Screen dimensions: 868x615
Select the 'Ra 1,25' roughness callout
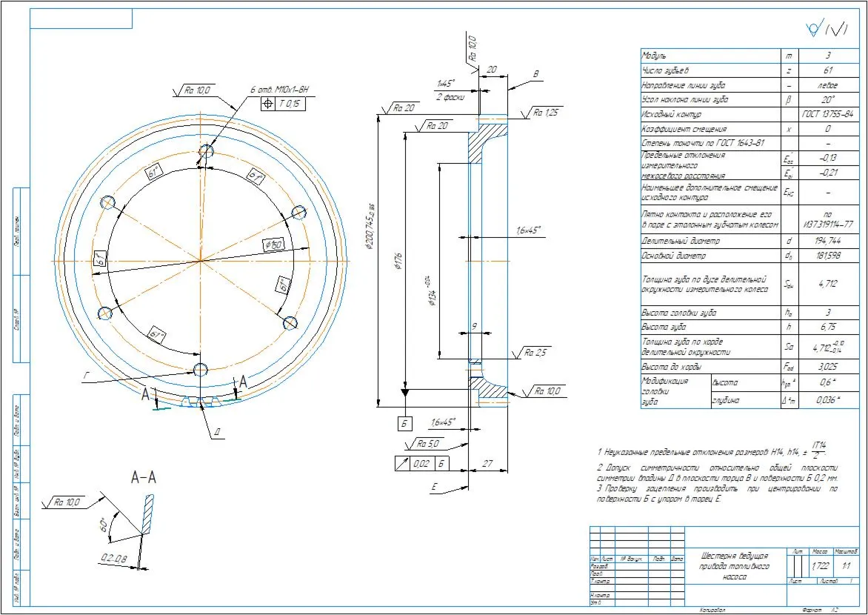coord(547,113)
